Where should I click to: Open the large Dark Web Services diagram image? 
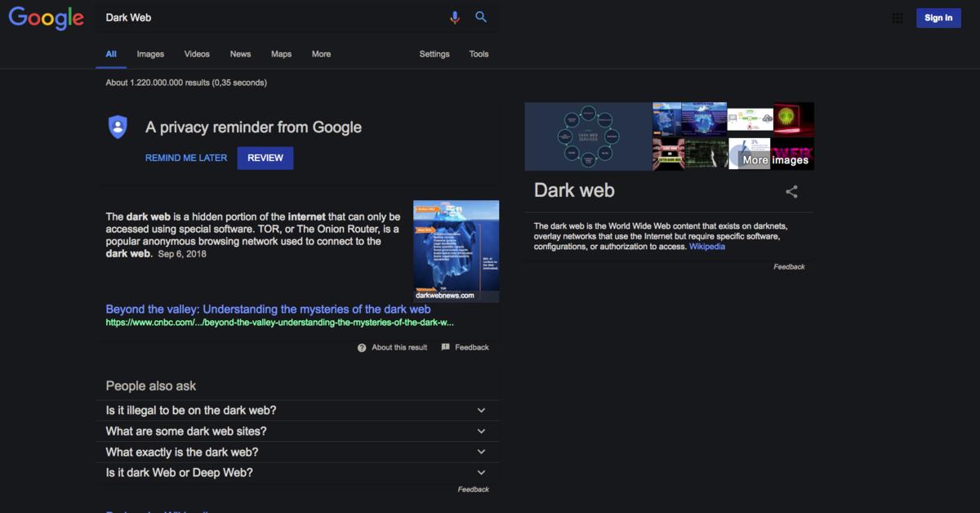[588, 136]
